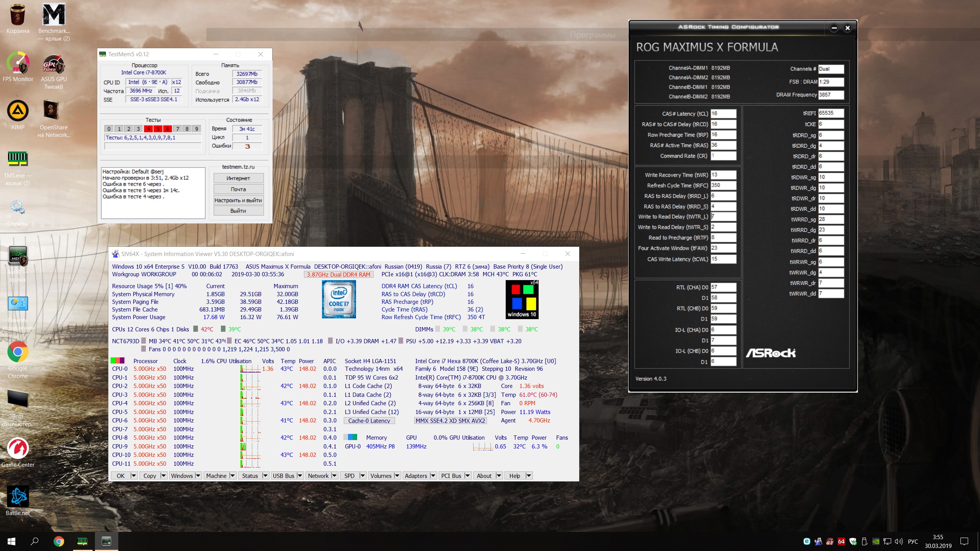Open the AIMP desktop shortcut
The height and width of the screenshot is (551, 980).
[18, 111]
